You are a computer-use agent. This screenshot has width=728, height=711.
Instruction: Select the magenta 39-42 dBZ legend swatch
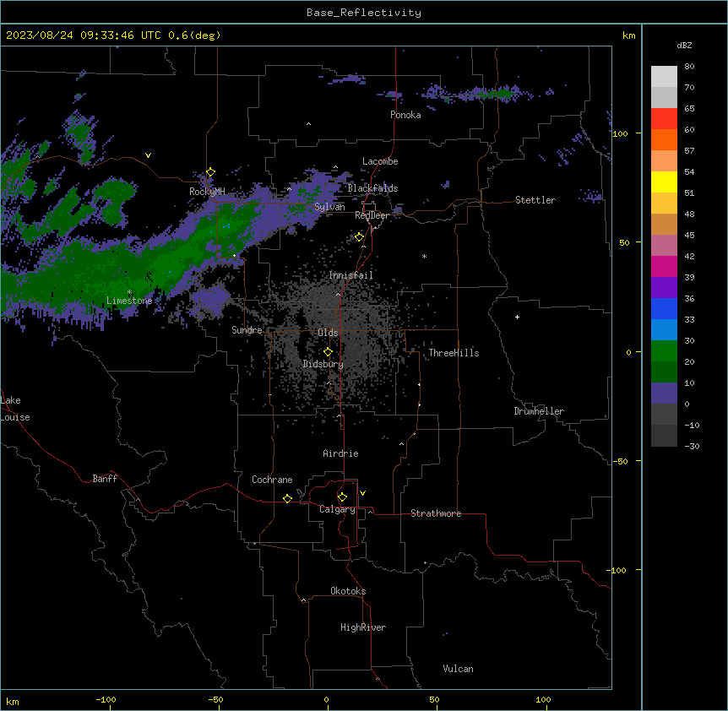tap(664, 266)
